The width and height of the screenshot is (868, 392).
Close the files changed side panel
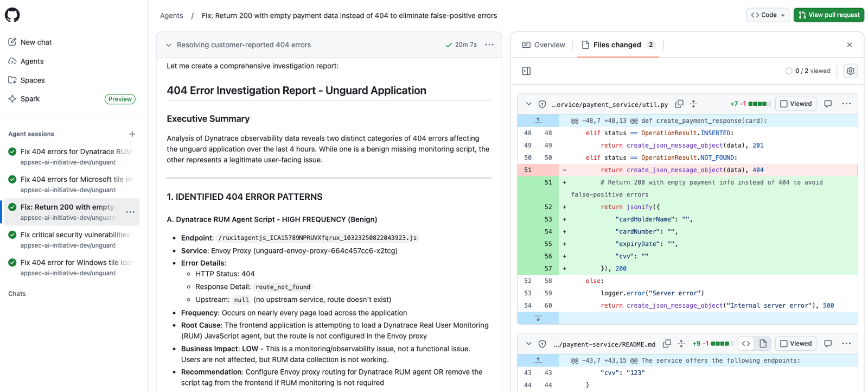(x=850, y=45)
